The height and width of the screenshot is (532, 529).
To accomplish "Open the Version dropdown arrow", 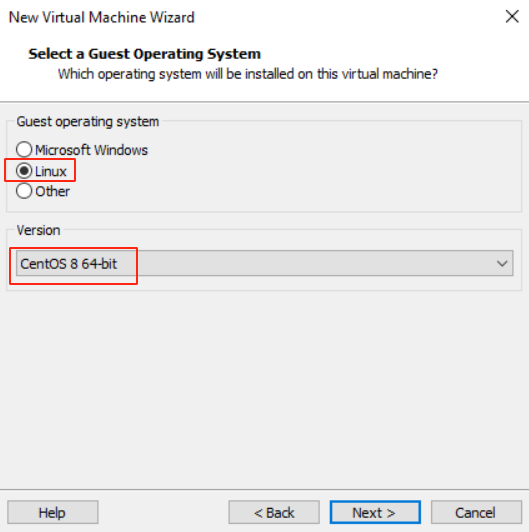I will [x=502, y=263].
